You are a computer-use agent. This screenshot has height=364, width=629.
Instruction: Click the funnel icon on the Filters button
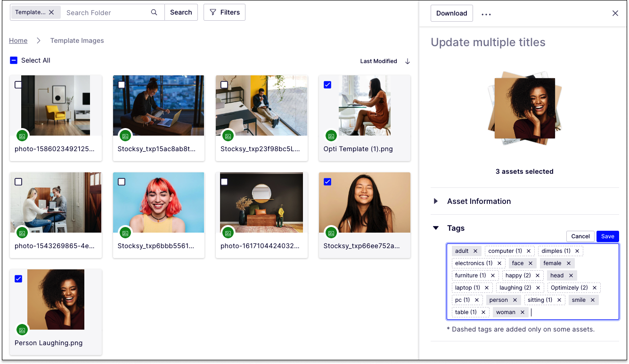coord(213,12)
